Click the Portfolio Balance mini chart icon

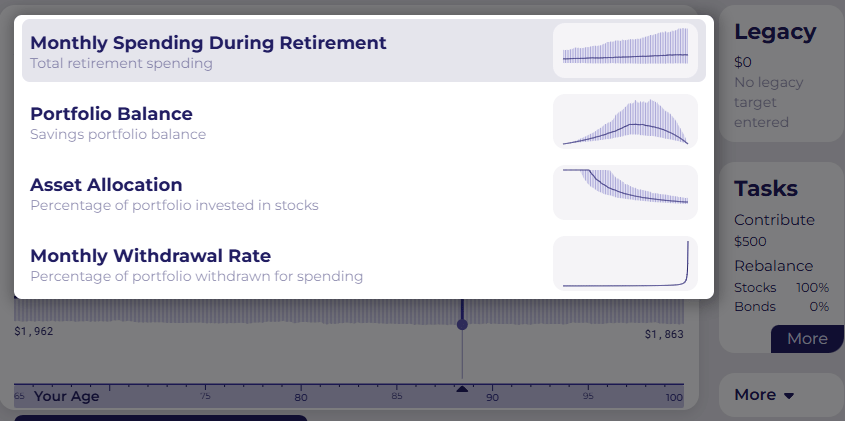625,122
